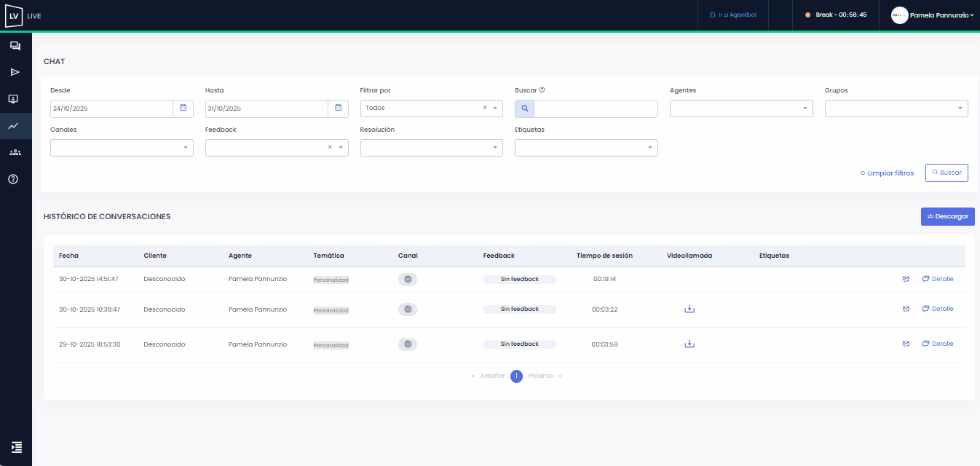
Task: Open the Filtrar por dropdown
Action: [x=431, y=108]
